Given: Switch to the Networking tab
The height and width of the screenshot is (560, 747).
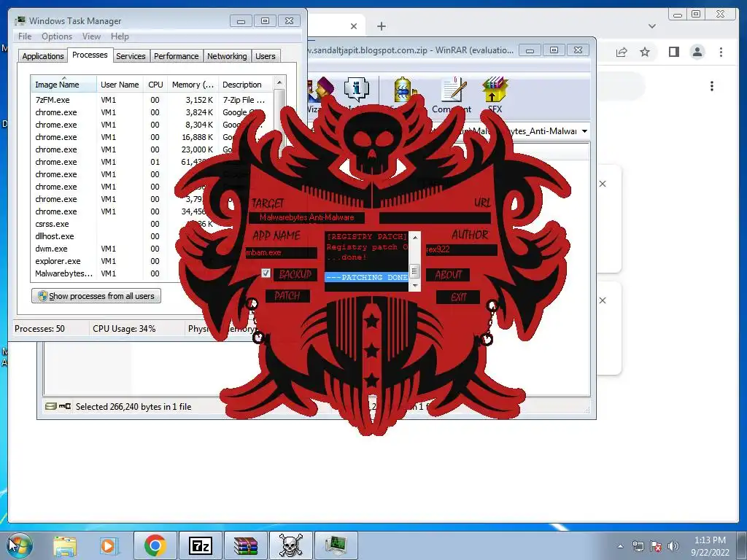Looking at the screenshot, I should (227, 56).
